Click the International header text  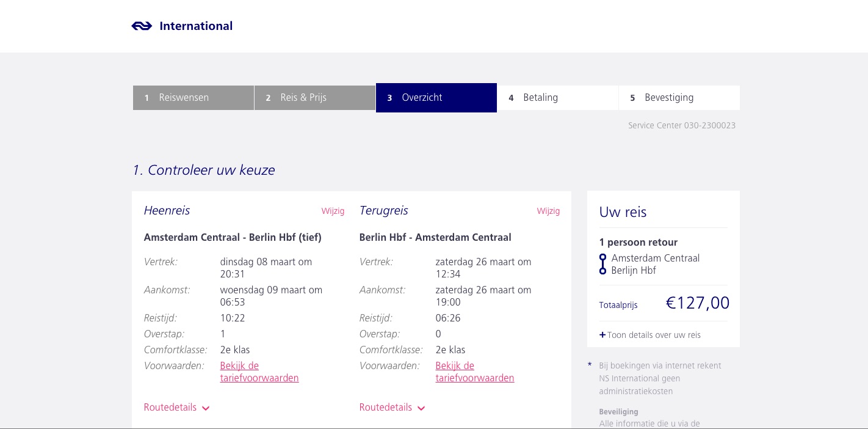click(196, 26)
